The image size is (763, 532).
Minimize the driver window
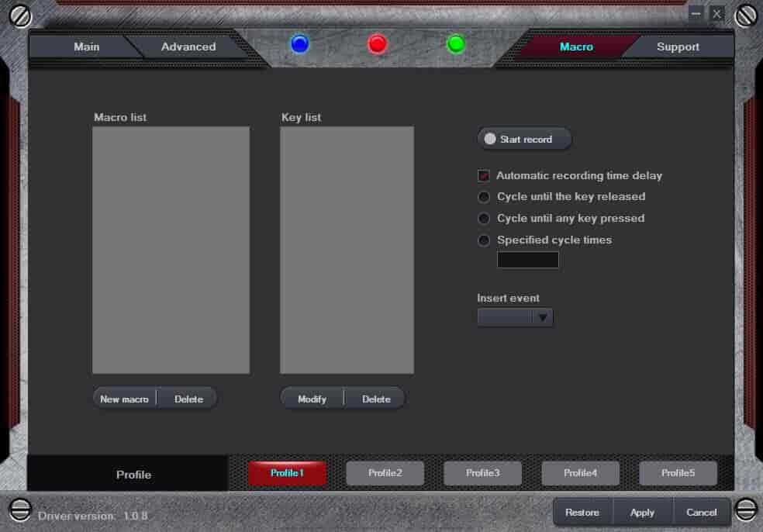click(x=696, y=14)
